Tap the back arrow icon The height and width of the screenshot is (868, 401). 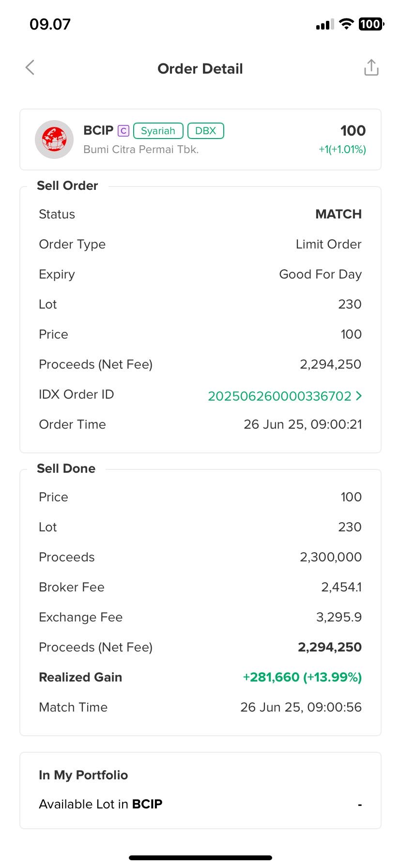pyautogui.click(x=30, y=68)
